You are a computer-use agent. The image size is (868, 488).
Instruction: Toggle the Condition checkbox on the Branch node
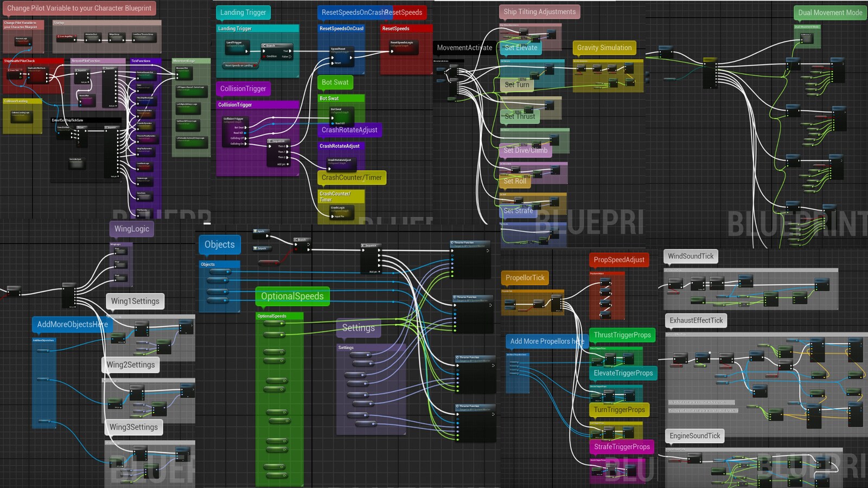[x=264, y=56]
